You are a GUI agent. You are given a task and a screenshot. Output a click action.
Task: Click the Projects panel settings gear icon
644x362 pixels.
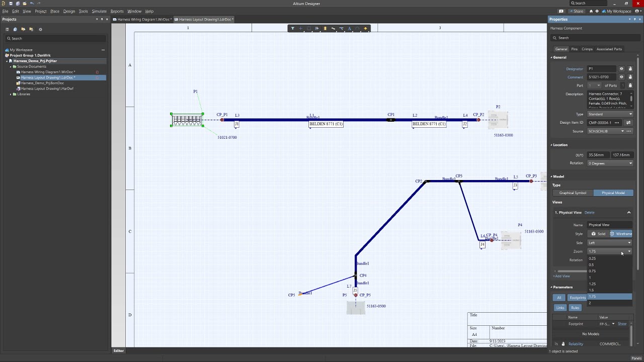40,29
